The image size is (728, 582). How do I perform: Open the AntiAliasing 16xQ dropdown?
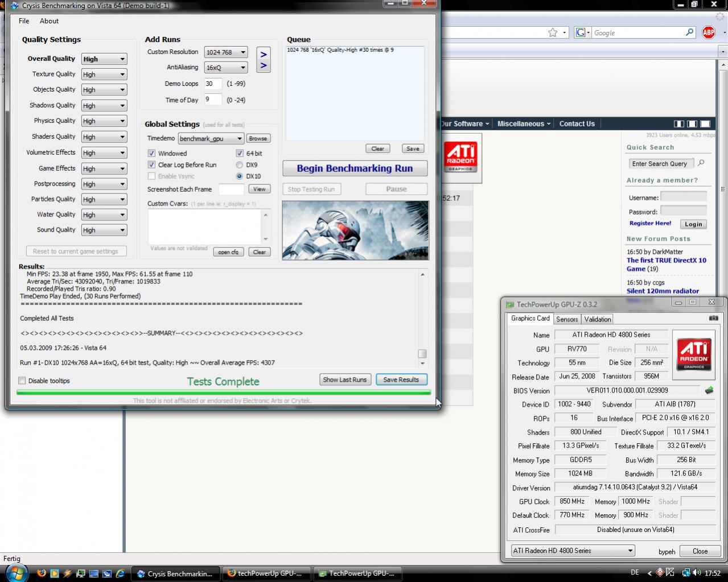(x=226, y=67)
